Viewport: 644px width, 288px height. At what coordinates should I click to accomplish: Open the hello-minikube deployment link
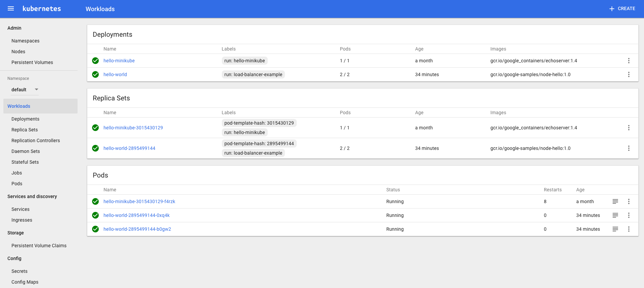pos(119,61)
